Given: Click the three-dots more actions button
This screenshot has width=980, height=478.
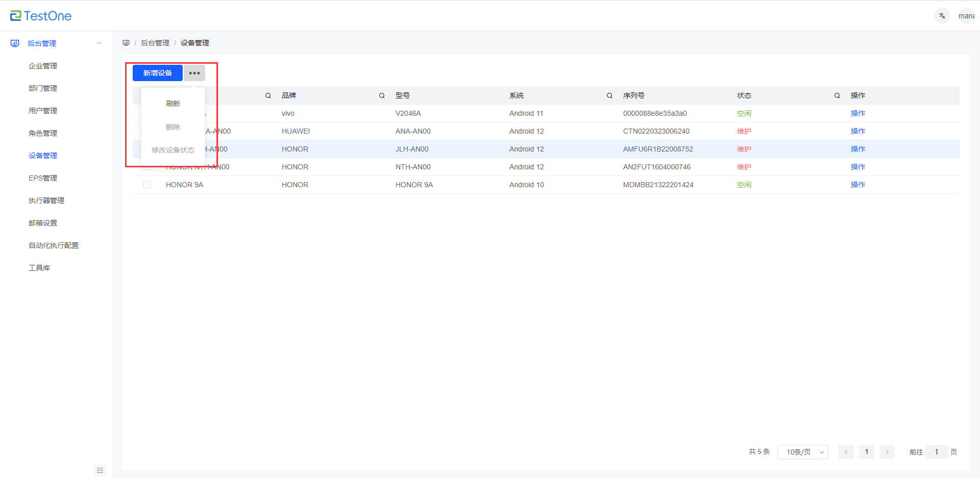Looking at the screenshot, I should click(x=194, y=73).
